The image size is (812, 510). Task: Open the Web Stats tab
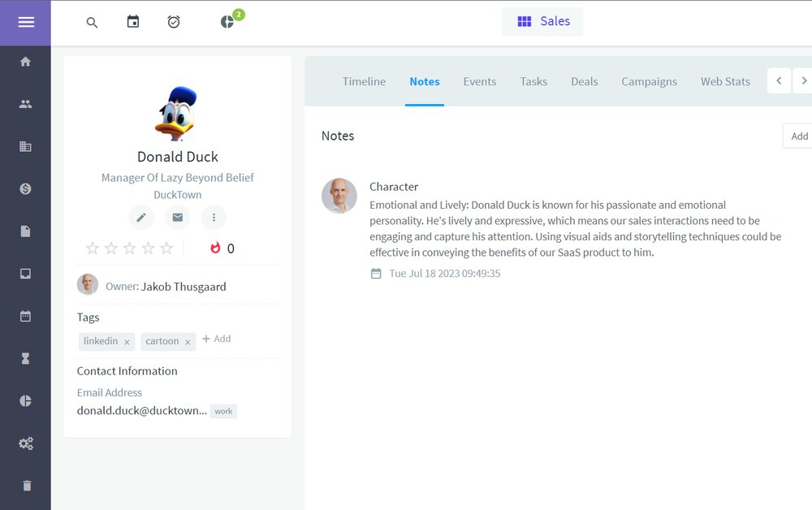point(725,82)
